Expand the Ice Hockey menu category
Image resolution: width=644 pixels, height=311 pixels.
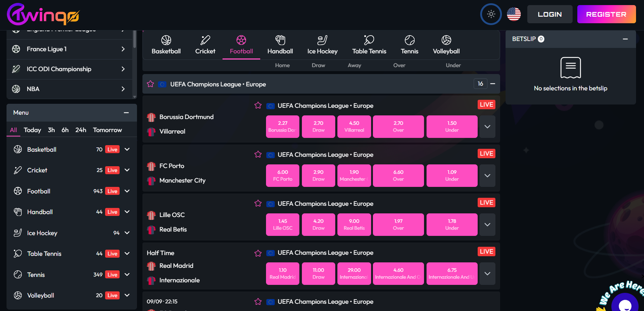127,233
